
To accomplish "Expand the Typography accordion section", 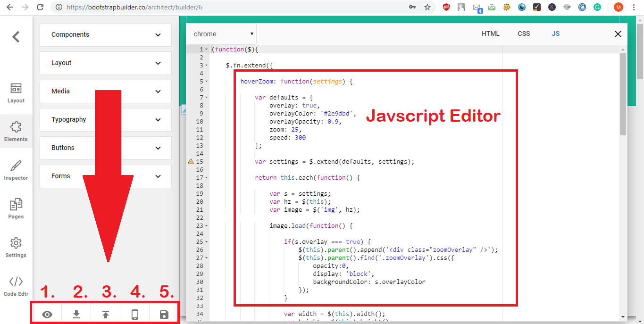I will point(106,119).
